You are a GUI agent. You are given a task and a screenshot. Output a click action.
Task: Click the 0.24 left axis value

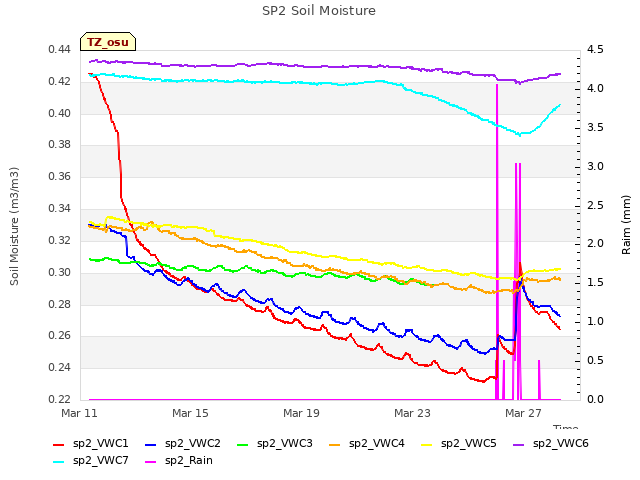pyautogui.click(x=60, y=367)
